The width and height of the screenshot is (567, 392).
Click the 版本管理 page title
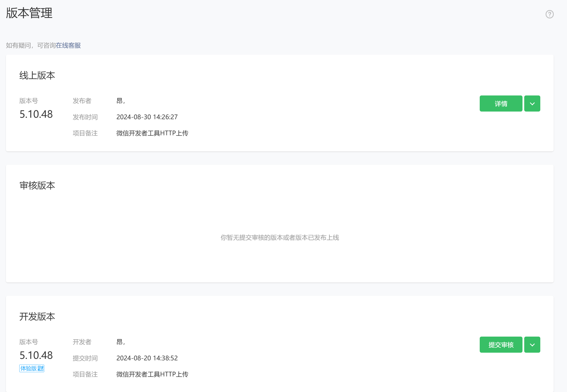click(x=29, y=13)
